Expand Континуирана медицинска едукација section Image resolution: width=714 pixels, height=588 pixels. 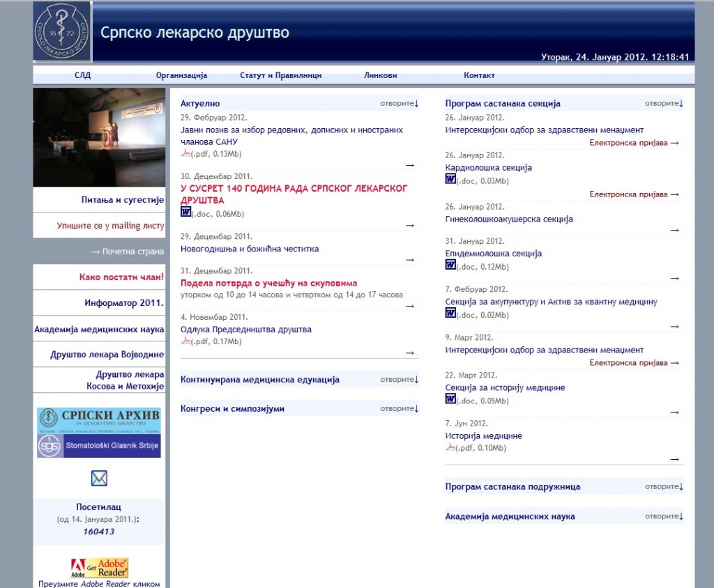point(400,380)
